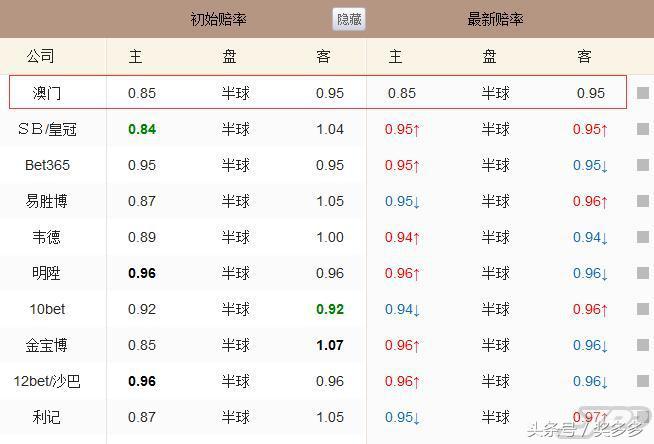Image resolution: width=654 pixels, height=444 pixels.
Task: Select the 最新赔率 header label
Action: (x=495, y=19)
